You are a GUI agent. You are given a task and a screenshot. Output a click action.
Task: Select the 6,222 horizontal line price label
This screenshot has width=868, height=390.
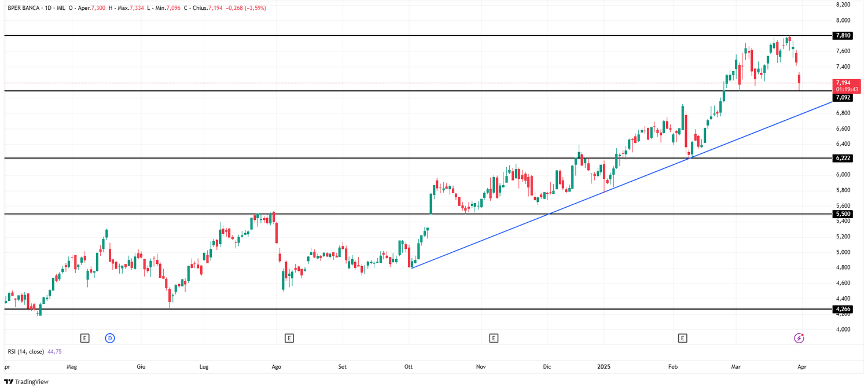point(843,158)
